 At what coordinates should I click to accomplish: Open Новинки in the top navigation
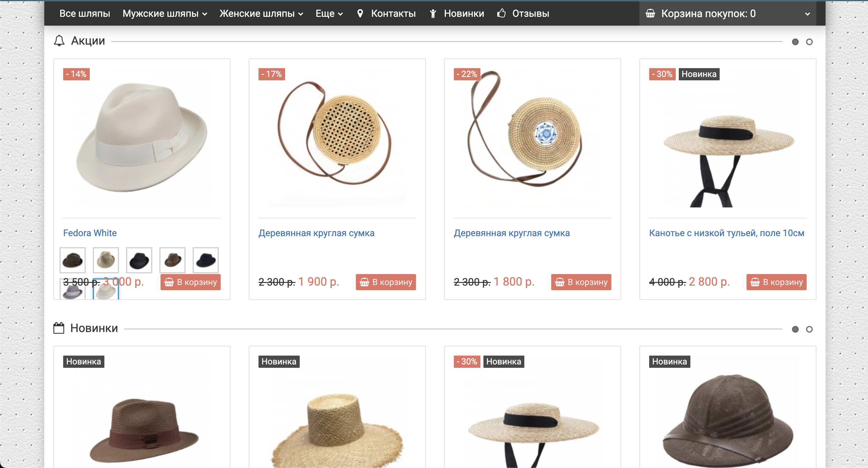pos(464,13)
